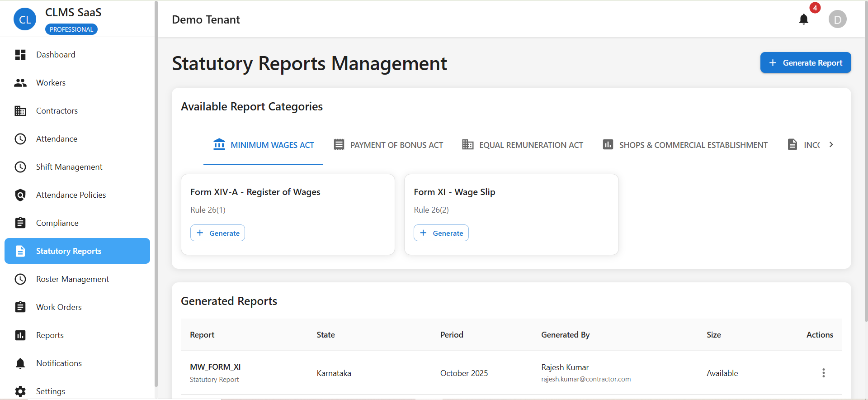
Task: Switch to Payment of Bonus Act tab
Action: pyautogui.click(x=388, y=145)
